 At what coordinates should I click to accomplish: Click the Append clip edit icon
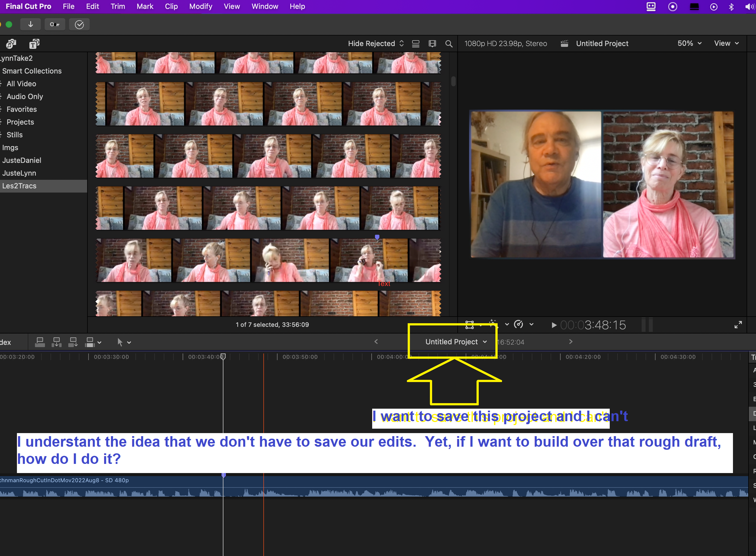[73, 342]
